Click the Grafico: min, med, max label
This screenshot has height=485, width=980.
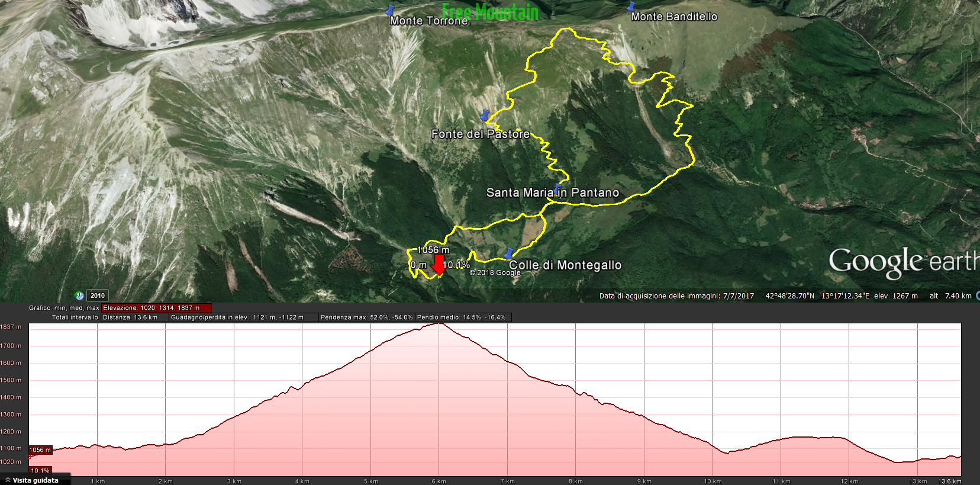(64, 308)
